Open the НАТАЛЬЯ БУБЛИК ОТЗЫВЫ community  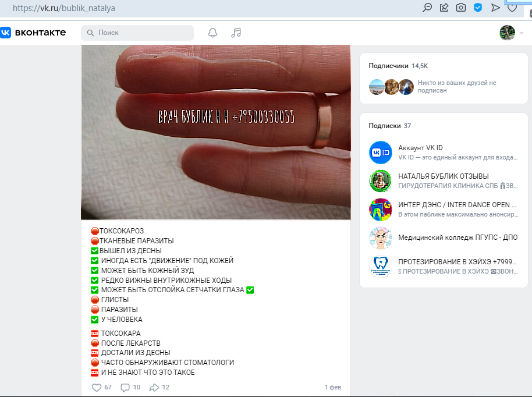click(444, 176)
